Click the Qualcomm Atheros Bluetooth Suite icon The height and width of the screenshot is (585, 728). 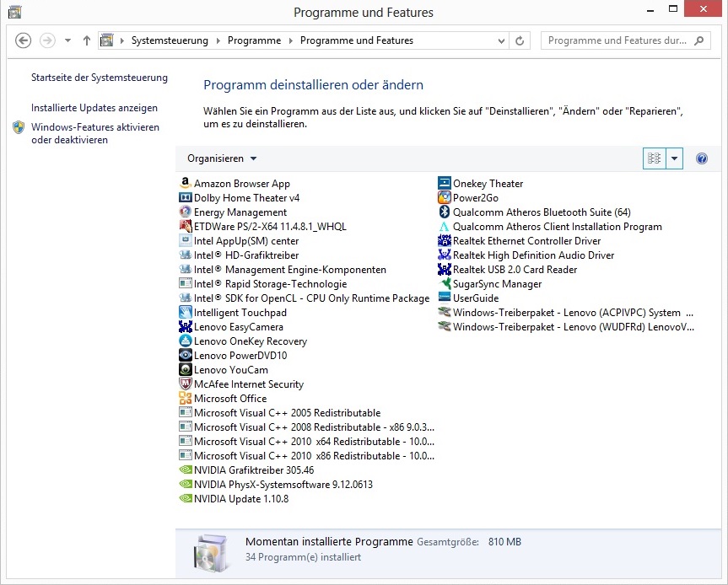pyautogui.click(x=445, y=212)
